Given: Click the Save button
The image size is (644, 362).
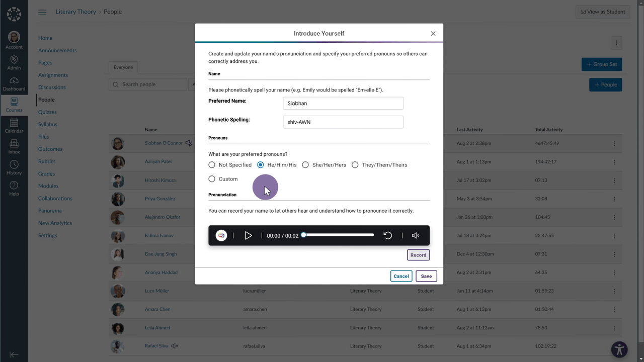Looking at the screenshot, I should click(426, 276).
